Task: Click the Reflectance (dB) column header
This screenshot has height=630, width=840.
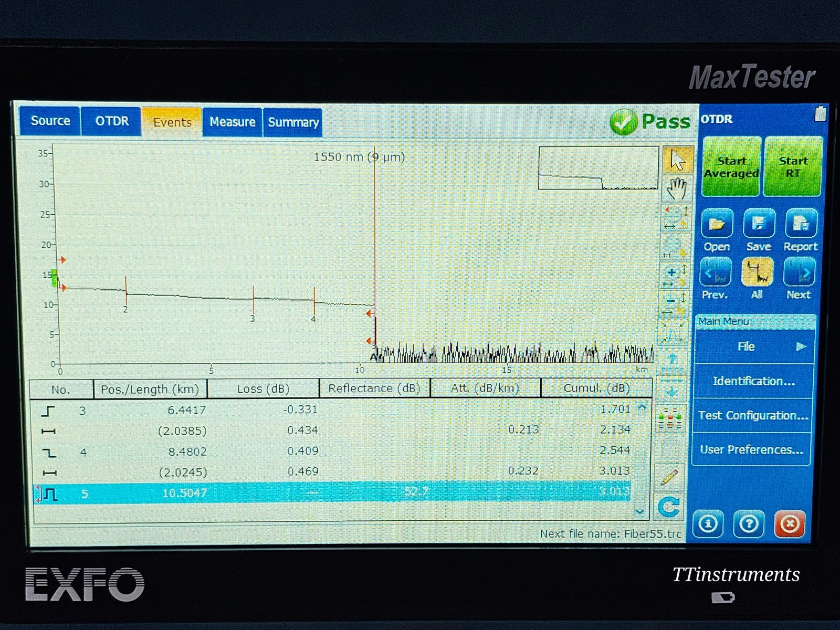Action: pos(375,388)
